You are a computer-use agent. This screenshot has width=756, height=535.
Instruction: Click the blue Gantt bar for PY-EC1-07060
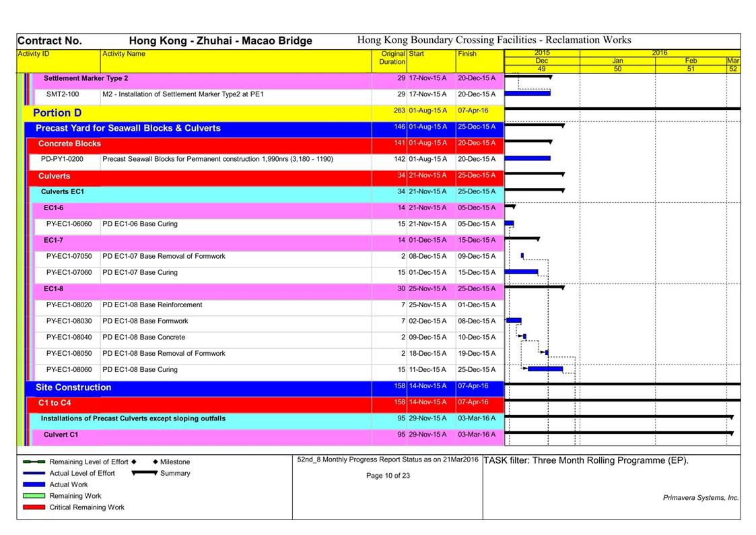[521, 272]
